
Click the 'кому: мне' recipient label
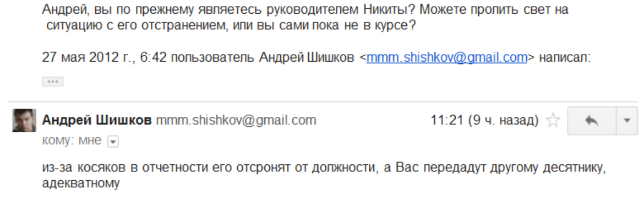72,141
